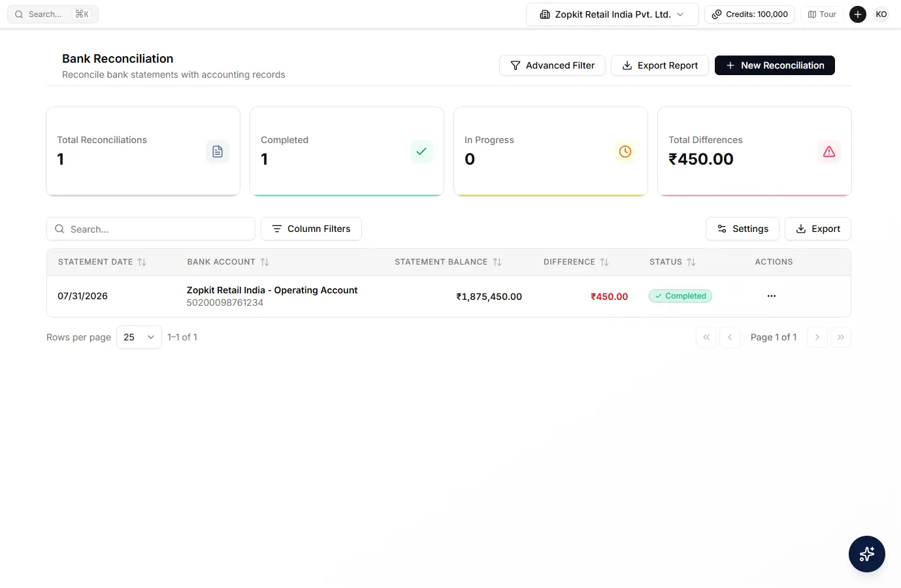Screen dimensions: 901x588
Task: Click the table Export button
Action: (818, 229)
